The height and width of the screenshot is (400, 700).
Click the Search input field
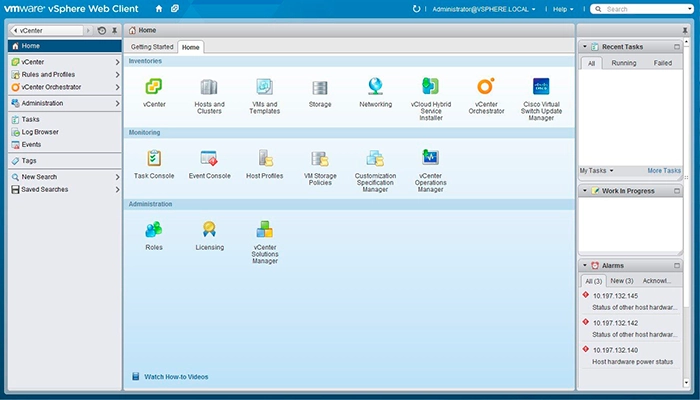(x=642, y=9)
